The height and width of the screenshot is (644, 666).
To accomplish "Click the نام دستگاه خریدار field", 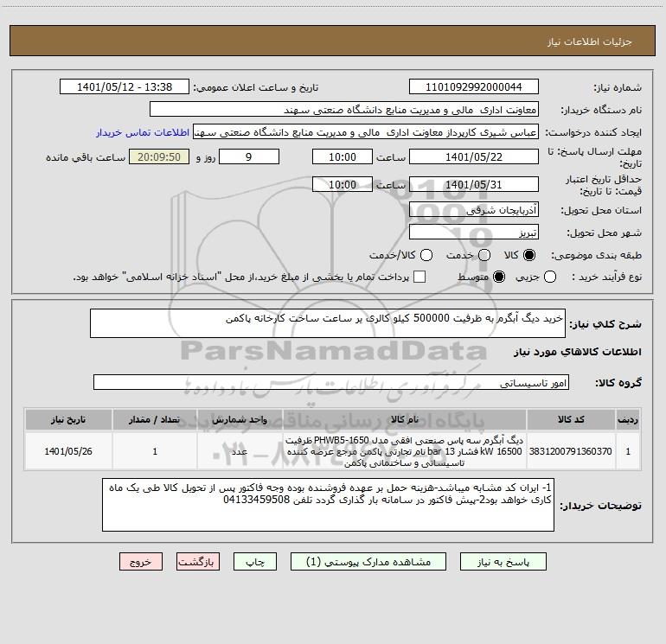I will [344, 110].
